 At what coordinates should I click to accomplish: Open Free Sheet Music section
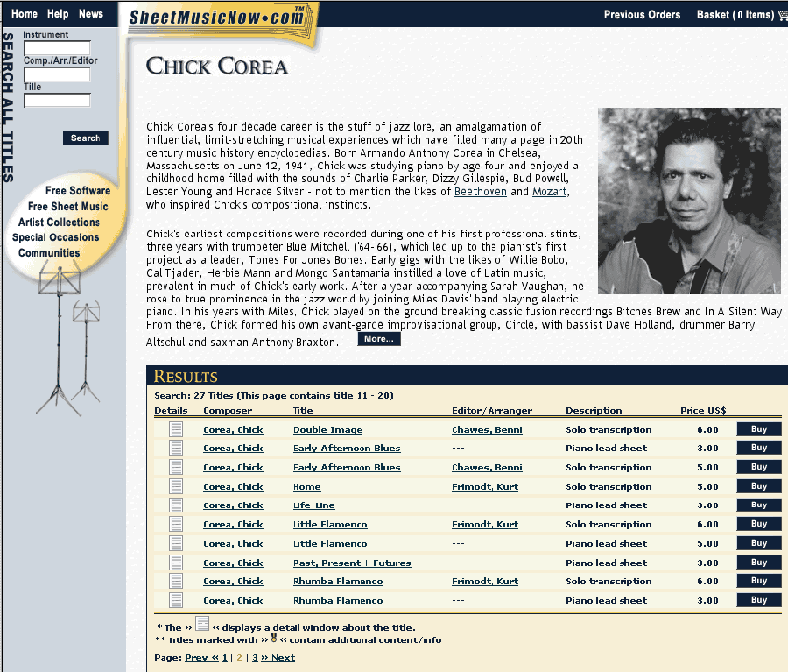click(68, 206)
